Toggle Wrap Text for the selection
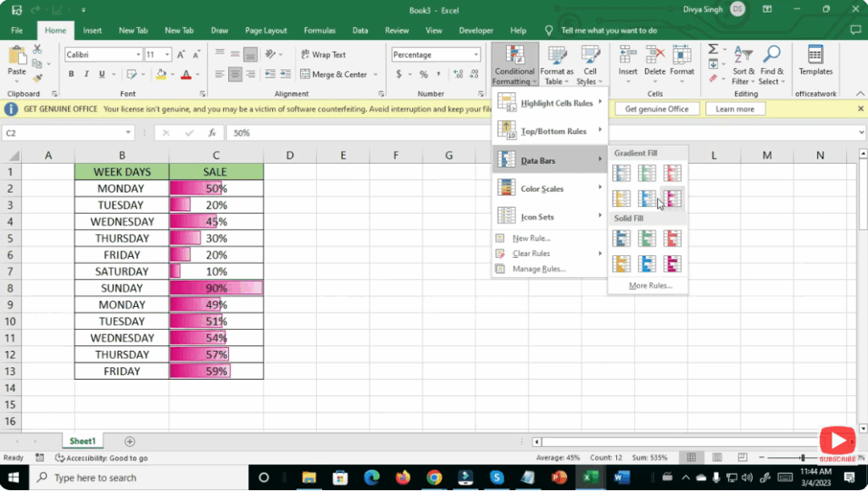868x491 pixels. tap(325, 53)
